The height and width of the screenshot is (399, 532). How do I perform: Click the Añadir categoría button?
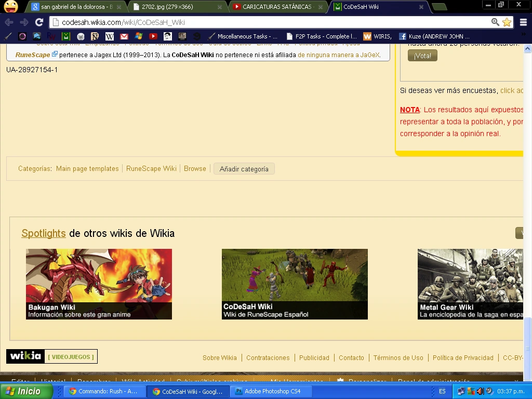(244, 169)
